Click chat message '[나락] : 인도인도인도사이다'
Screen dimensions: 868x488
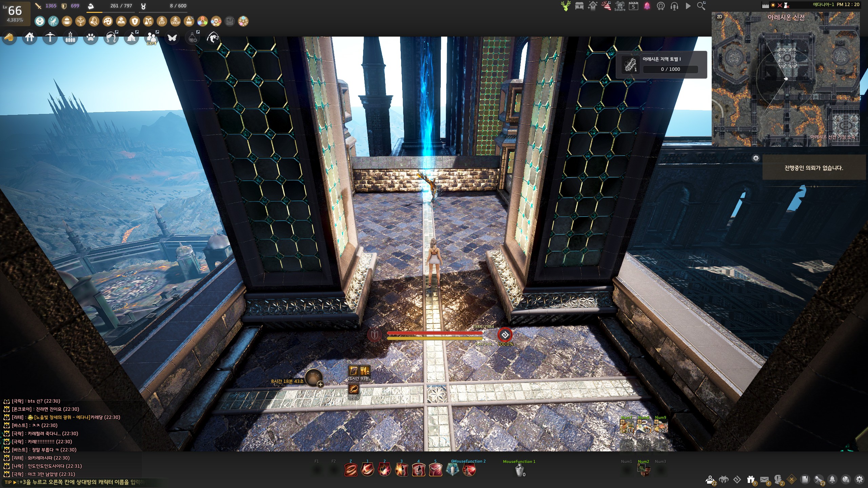click(47, 466)
